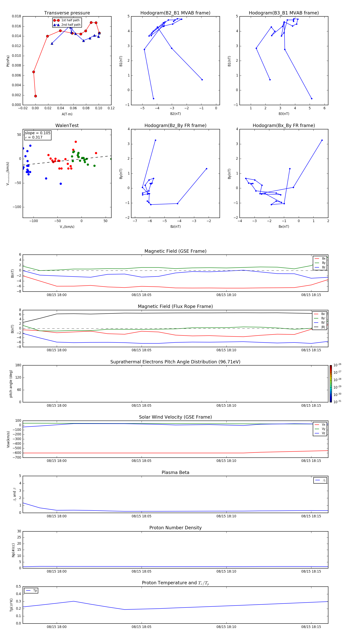Select the 'Magnetic Field (Flux Rope Frame)' title
The width and height of the screenshot is (351, 644).
pyautogui.click(x=175, y=307)
